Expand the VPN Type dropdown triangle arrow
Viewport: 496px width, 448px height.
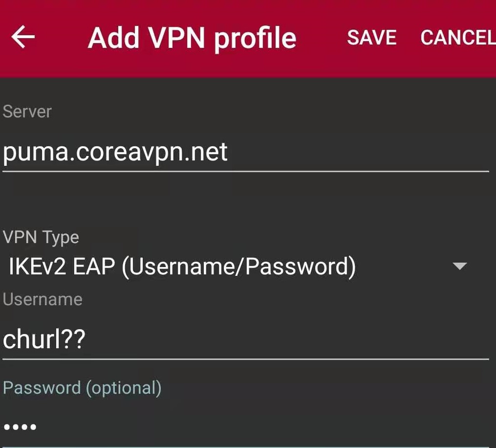click(460, 266)
